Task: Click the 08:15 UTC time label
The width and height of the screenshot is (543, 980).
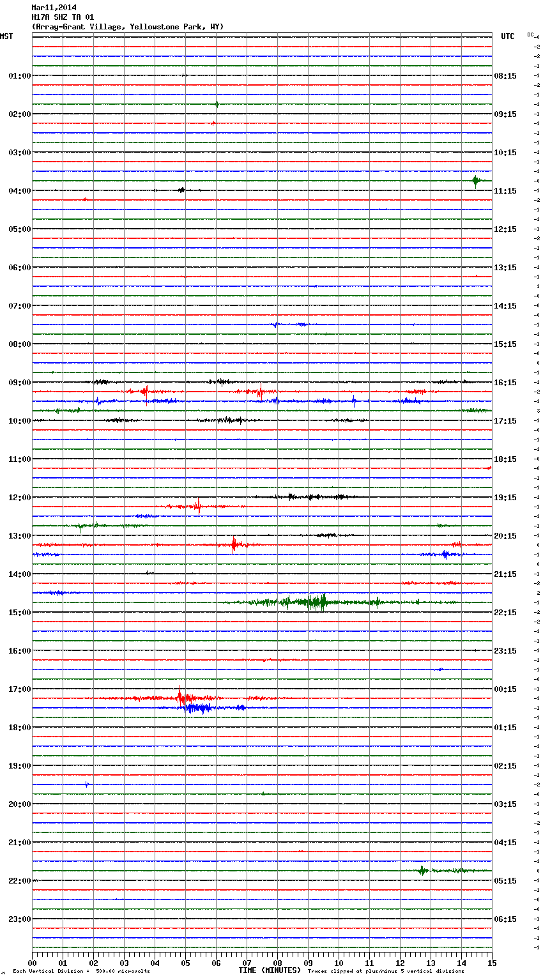Action: (505, 76)
